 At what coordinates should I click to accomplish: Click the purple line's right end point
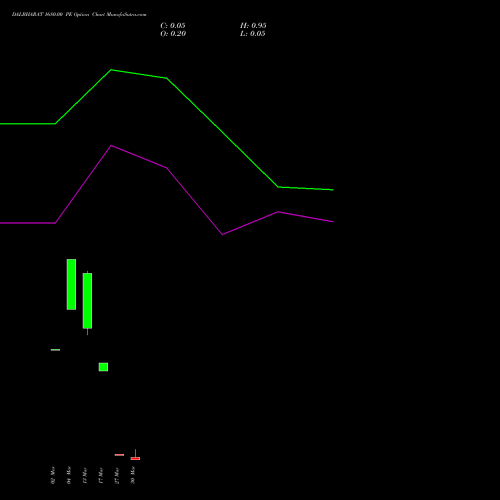click(333, 222)
